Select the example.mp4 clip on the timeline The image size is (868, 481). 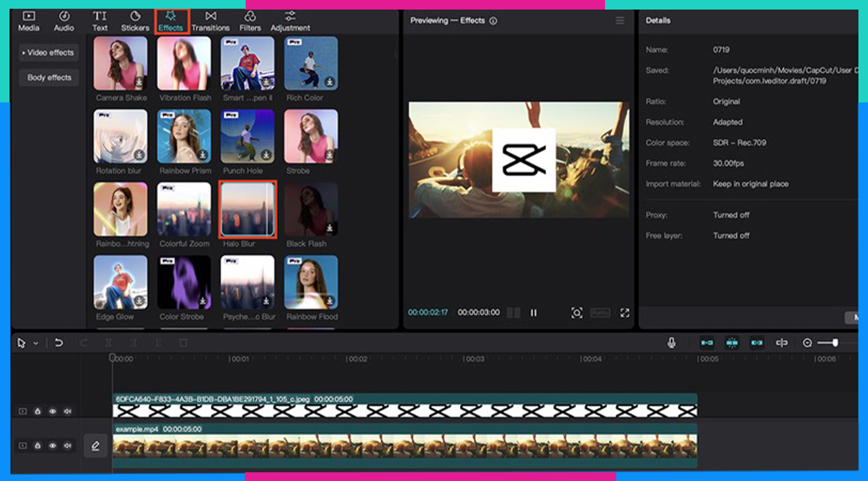[404, 446]
